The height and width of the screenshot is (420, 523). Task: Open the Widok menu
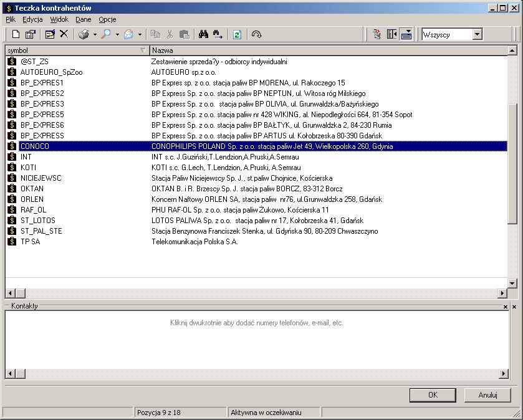click(59, 19)
